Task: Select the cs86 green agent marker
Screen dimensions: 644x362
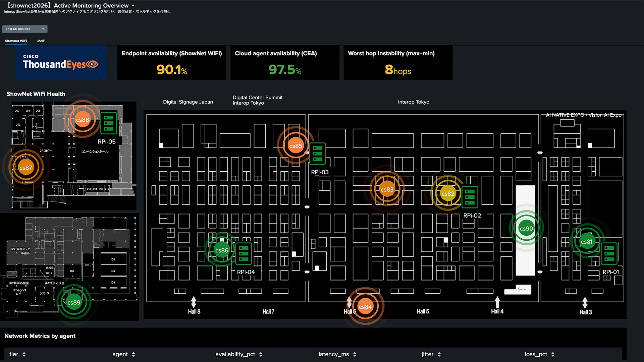Action: [x=222, y=250]
